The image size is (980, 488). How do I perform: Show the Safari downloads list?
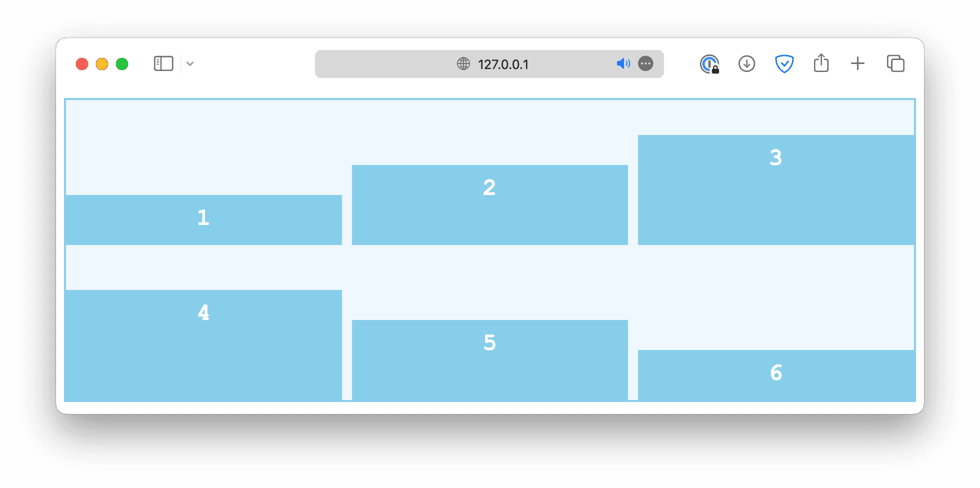tap(746, 64)
